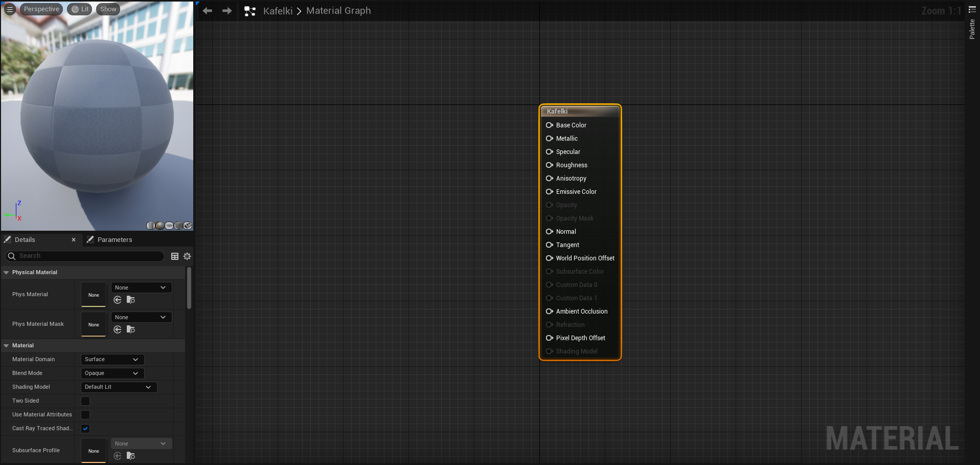Open the Details panel display settings gear
The image size is (980, 465).
(x=187, y=256)
